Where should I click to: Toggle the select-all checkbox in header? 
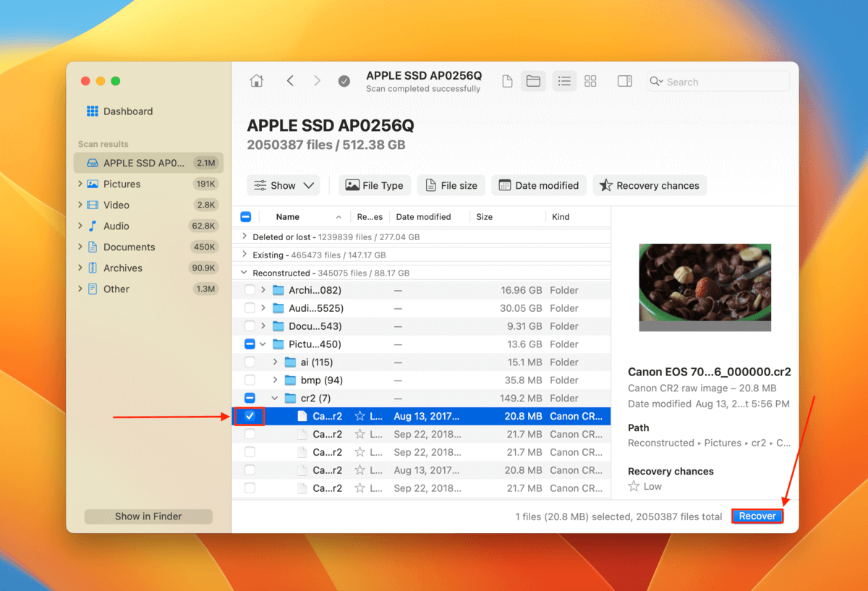(x=246, y=216)
